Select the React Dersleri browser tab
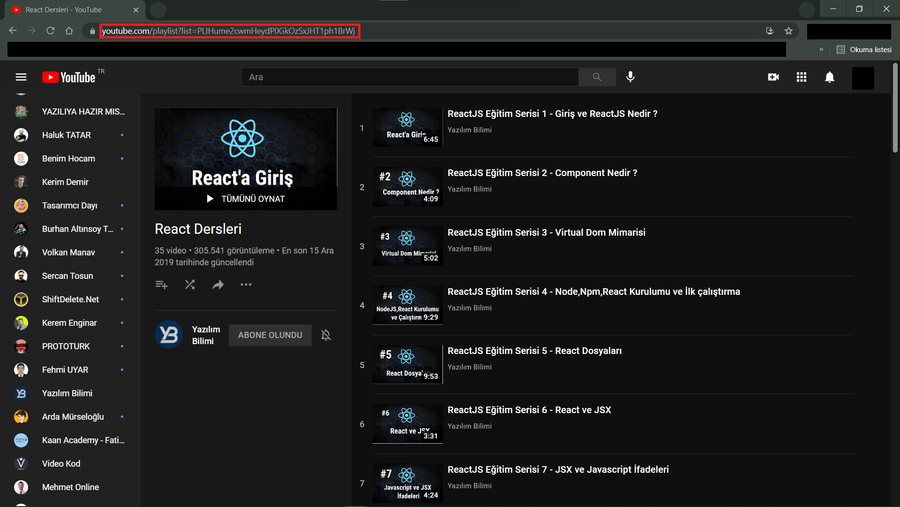The width and height of the screenshot is (900, 507). pyautogui.click(x=75, y=10)
